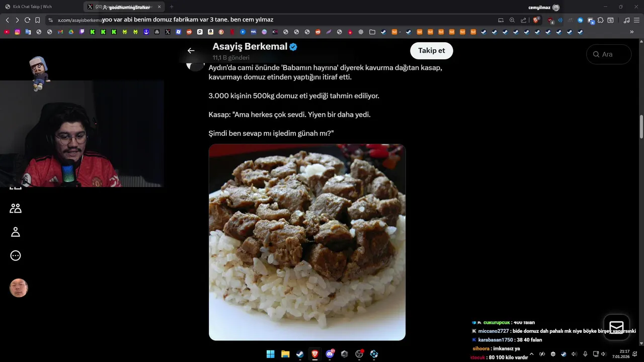644x362 pixels.
Task: Open the X account avatar menu
Action: [19, 288]
